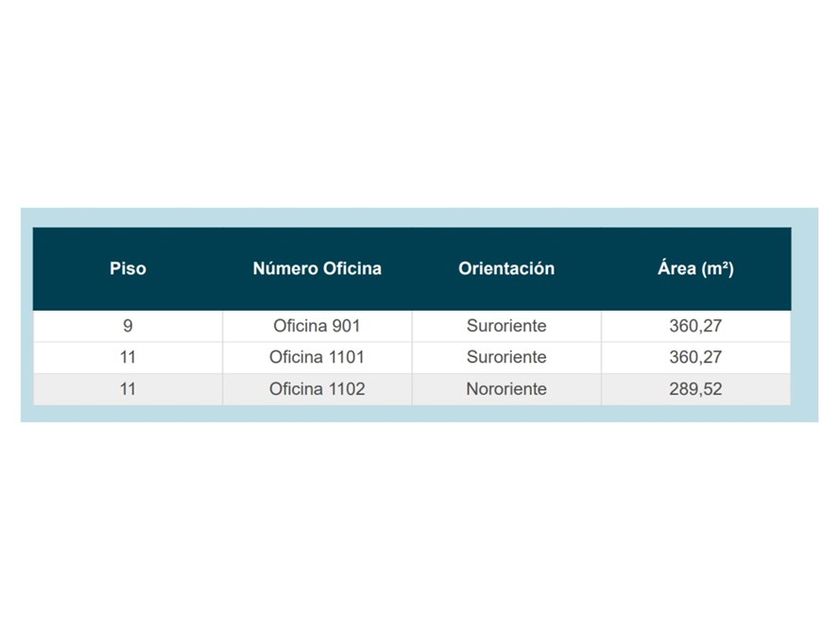Viewport: 840px width, 630px height.
Task: Click the Oficina 1101 cell
Action: tap(317, 357)
